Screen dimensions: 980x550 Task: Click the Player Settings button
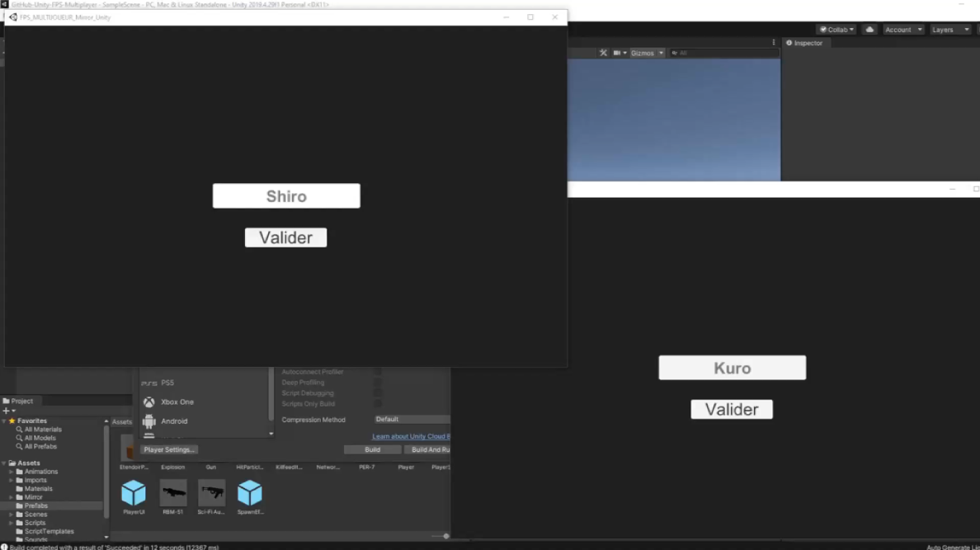169,449
